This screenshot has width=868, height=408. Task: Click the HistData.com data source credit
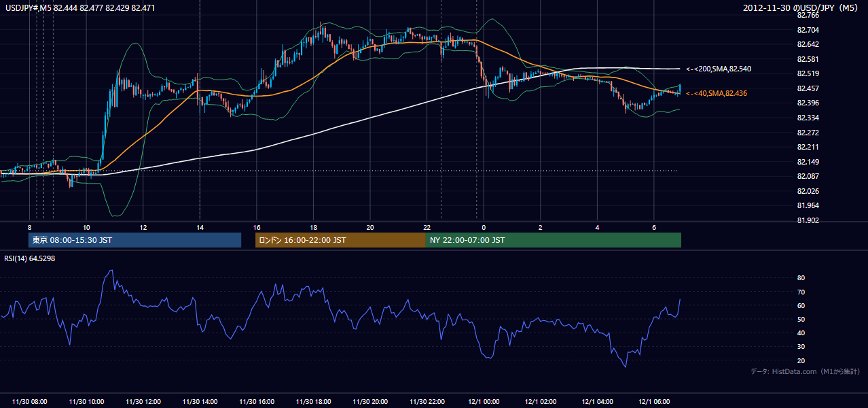point(806,371)
